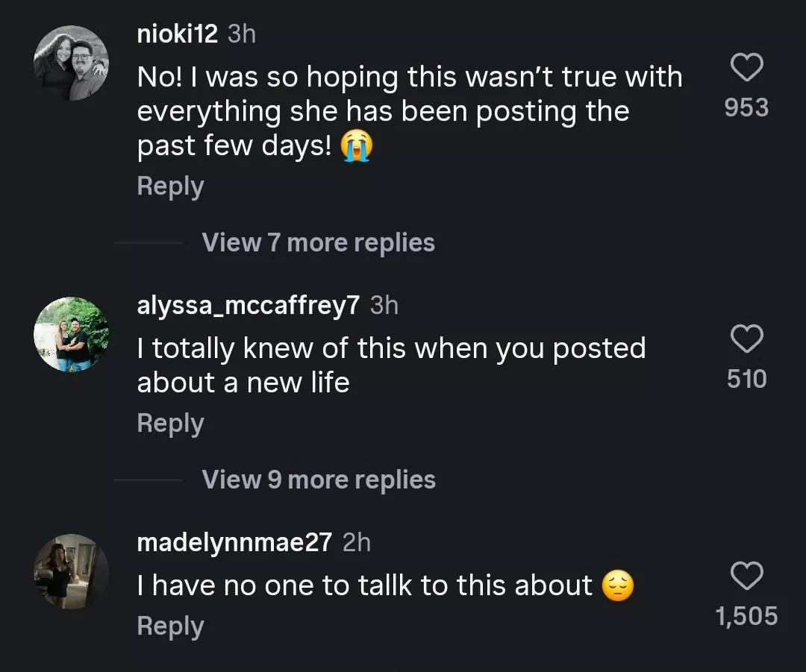Screen dimensions: 806x672
Task: Expand View 7 more replies
Action: point(318,242)
